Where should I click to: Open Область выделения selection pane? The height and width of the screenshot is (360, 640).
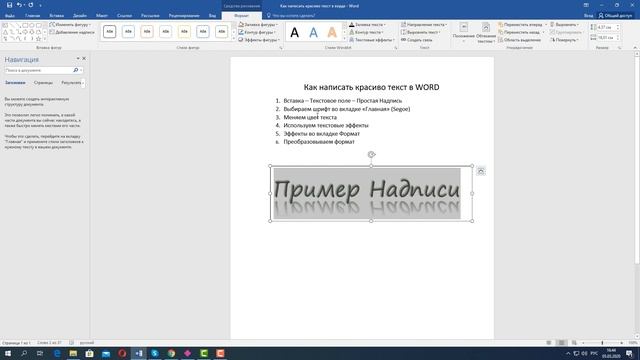[520, 40]
